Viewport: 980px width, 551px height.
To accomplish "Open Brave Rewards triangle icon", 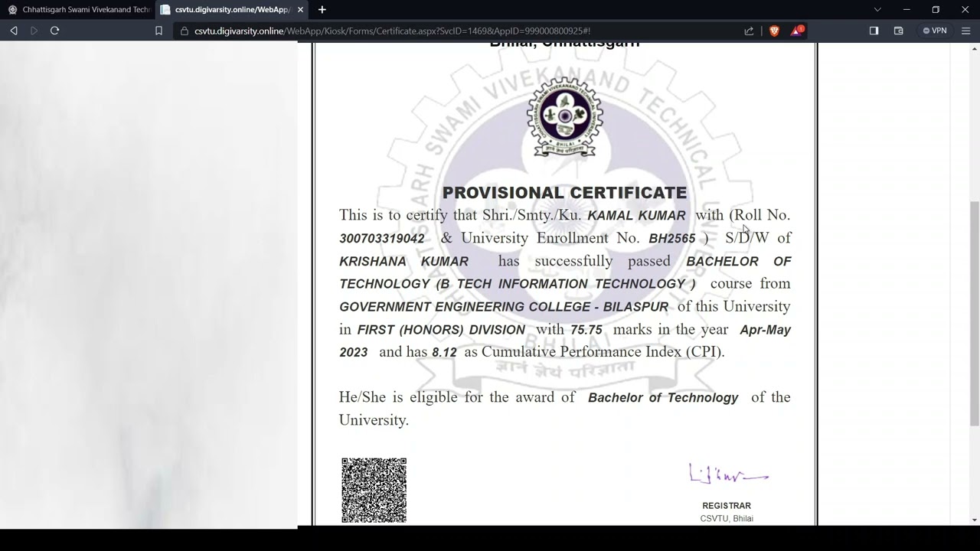I will [x=797, y=31].
